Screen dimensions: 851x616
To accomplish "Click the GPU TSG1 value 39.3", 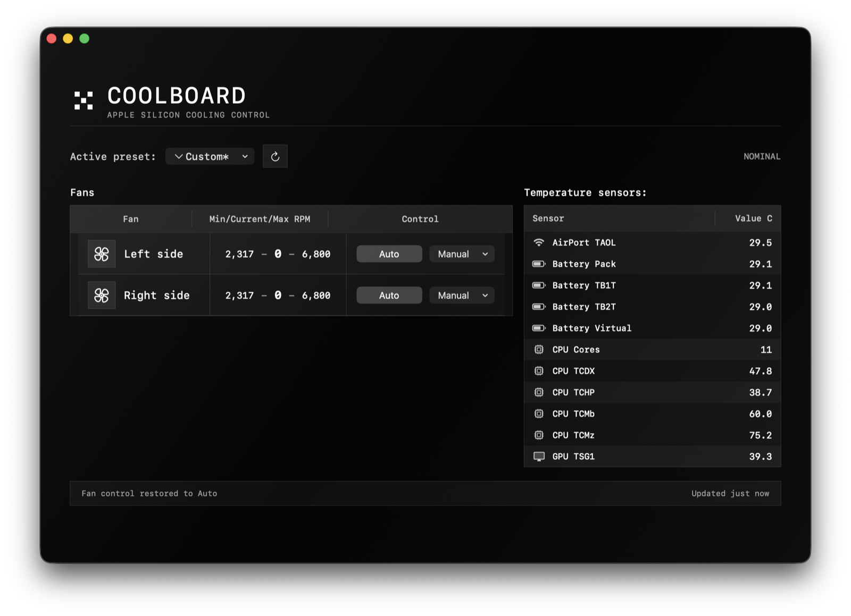I will 761,457.
